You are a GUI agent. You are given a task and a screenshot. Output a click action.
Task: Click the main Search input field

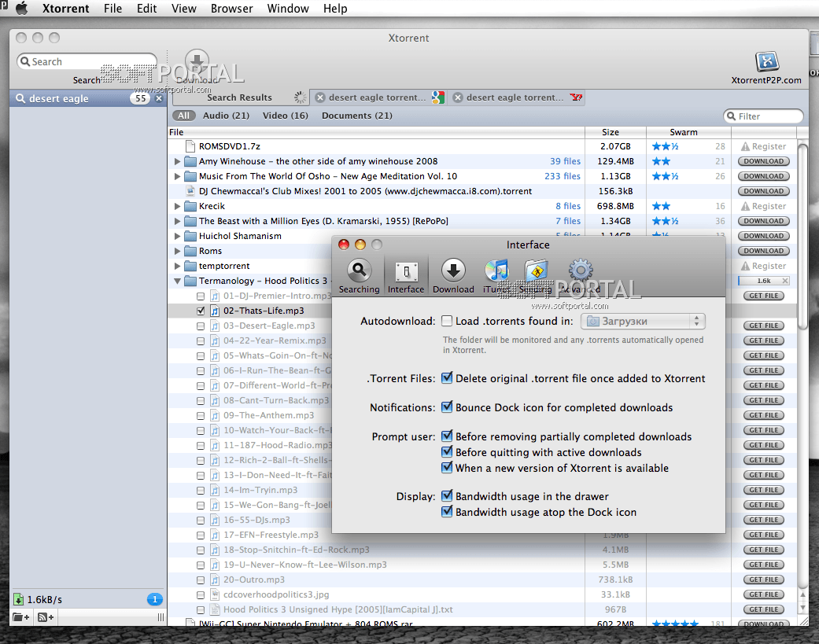[x=87, y=61]
